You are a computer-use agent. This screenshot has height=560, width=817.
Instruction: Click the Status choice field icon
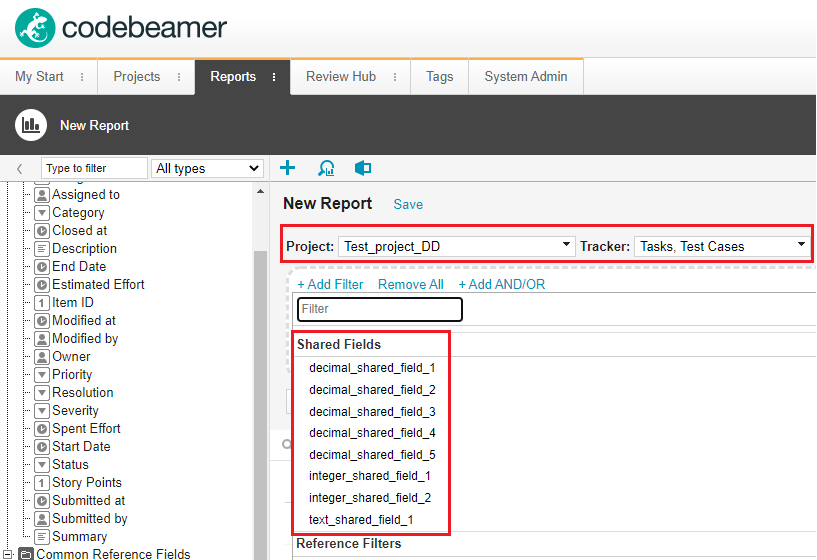(42, 465)
